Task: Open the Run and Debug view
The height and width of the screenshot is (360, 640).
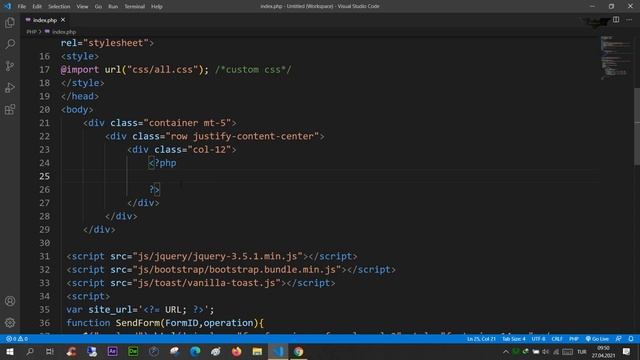Action: point(10,87)
